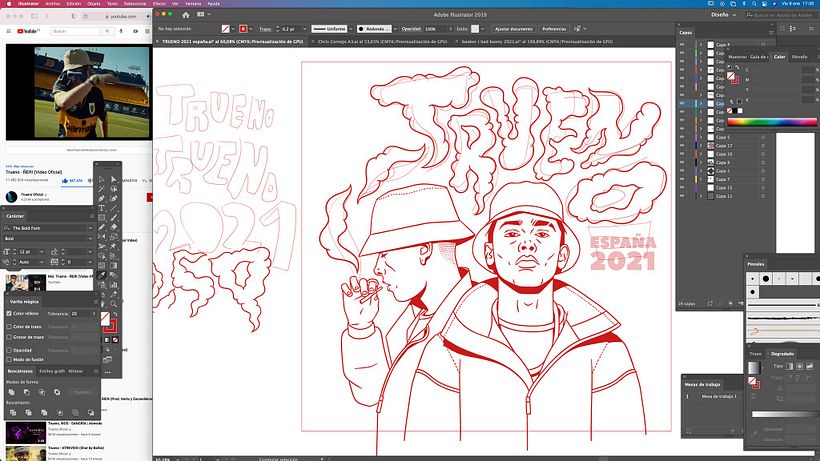Pick a color from the spectrum bar

[771, 122]
